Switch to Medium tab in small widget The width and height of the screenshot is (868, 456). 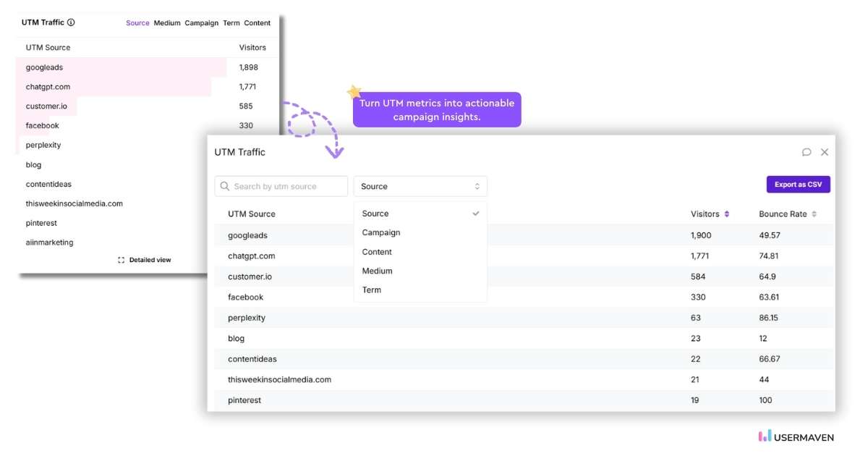click(167, 23)
